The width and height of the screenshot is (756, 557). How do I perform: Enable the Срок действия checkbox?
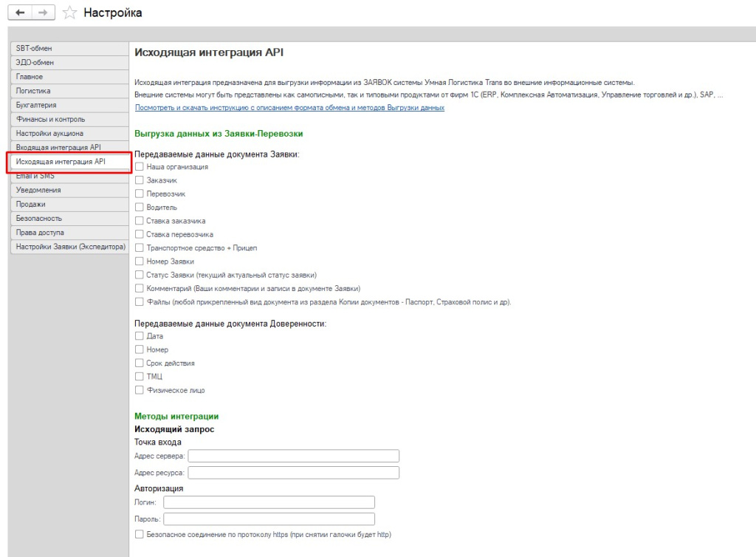(x=140, y=363)
